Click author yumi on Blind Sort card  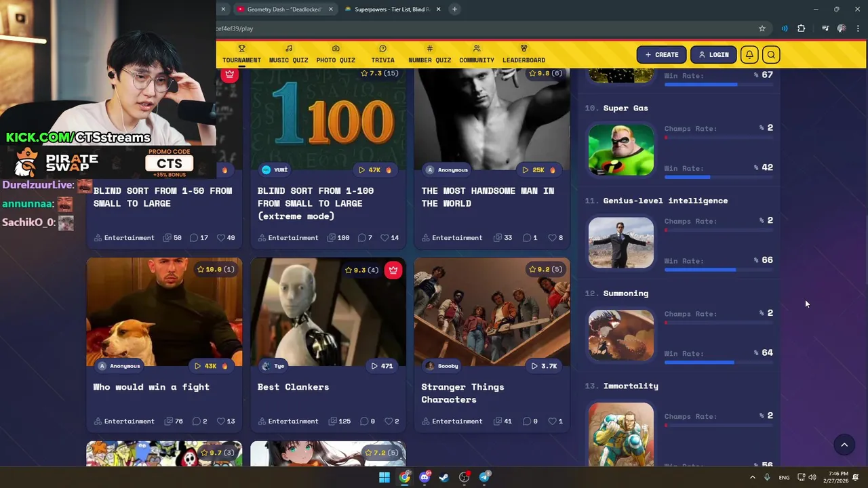[x=275, y=169]
